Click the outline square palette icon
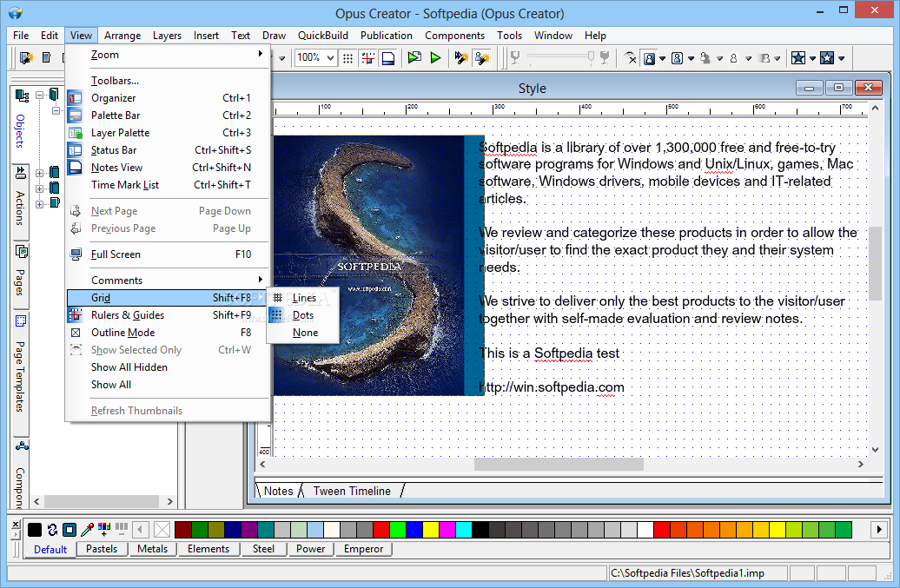This screenshot has width=900, height=588. tap(69, 530)
